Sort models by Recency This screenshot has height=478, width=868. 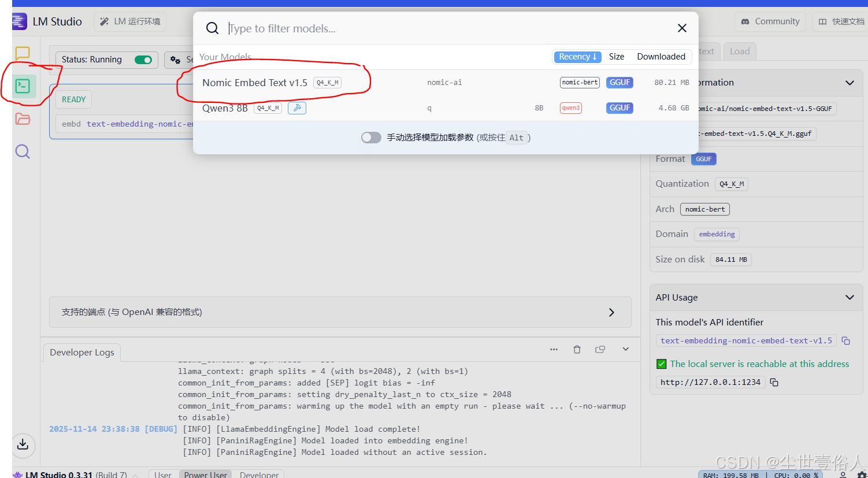pyautogui.click(x=578, y=57)
